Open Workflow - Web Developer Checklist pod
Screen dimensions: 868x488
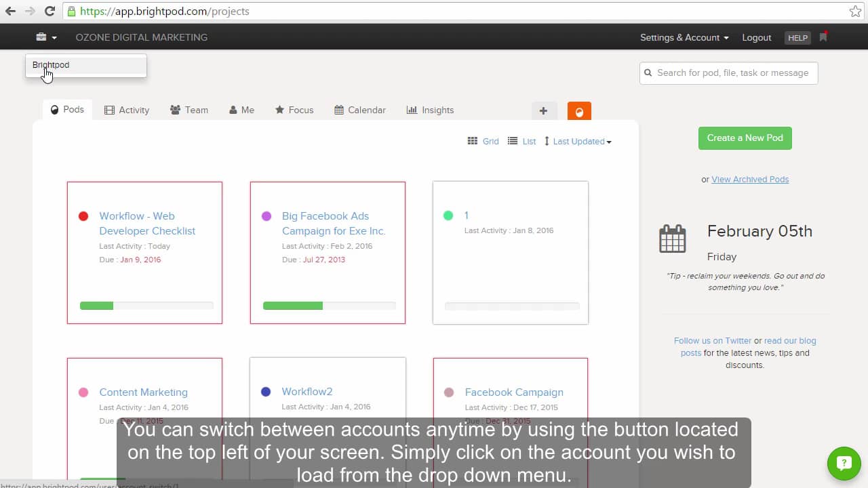147,223
